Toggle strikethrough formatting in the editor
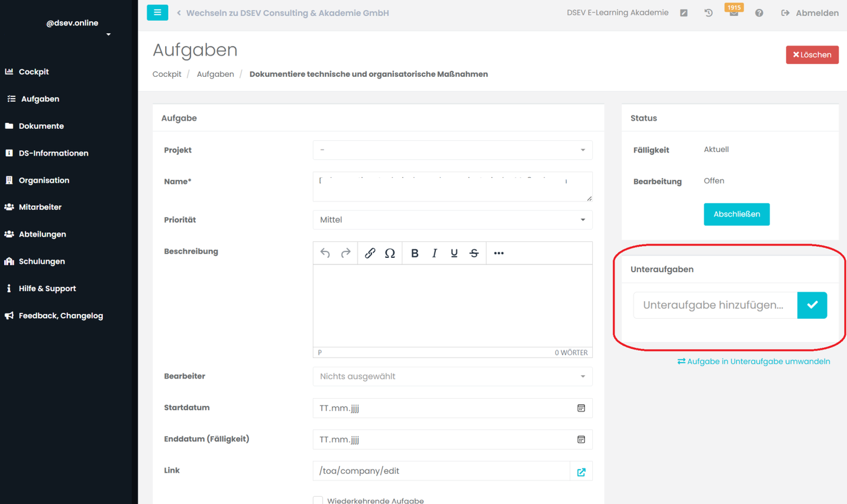Viewport: 847px width, 504px height. point(474,253)
